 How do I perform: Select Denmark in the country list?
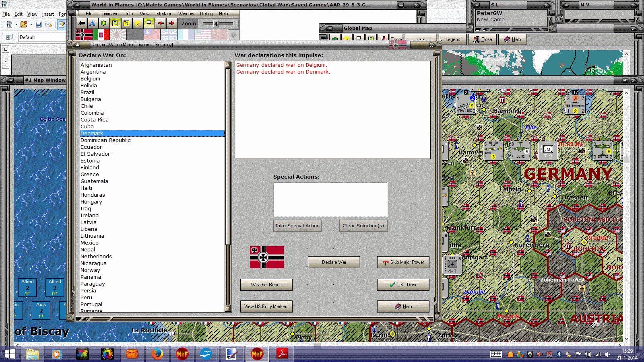pyautogui.click(x=152, y=134)
